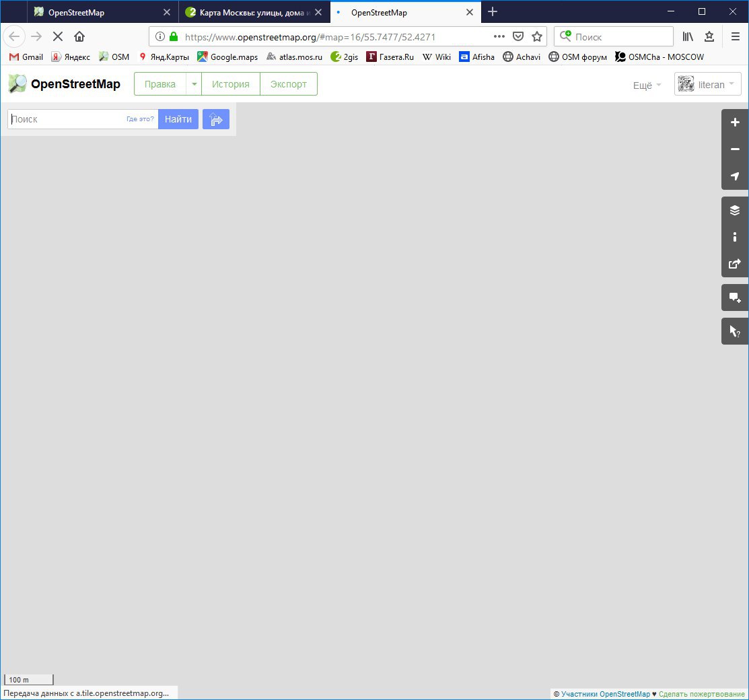Screen dimensions: 749x700
Task: Open the Яндекс bookmark
Action: click(71, 57)
